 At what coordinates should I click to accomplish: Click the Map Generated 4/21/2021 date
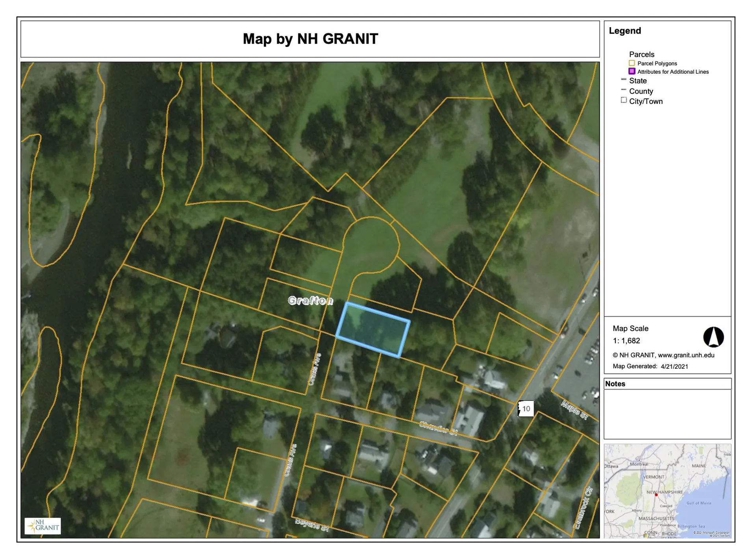pyautogui.click(x=650, y=366)
